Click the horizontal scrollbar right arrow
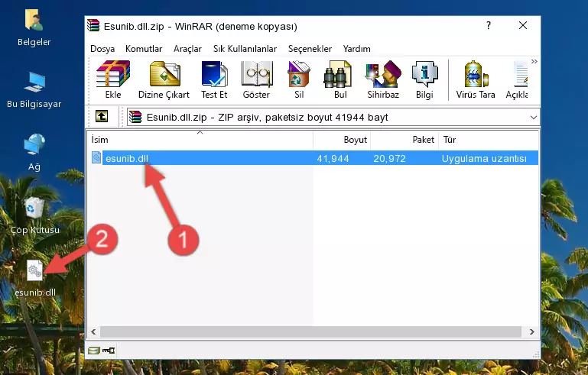 tap(531, 331)
